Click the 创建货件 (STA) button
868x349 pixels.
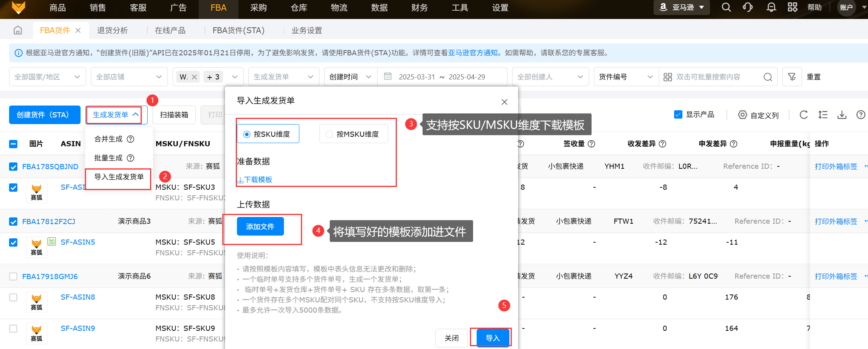[45, 115]
